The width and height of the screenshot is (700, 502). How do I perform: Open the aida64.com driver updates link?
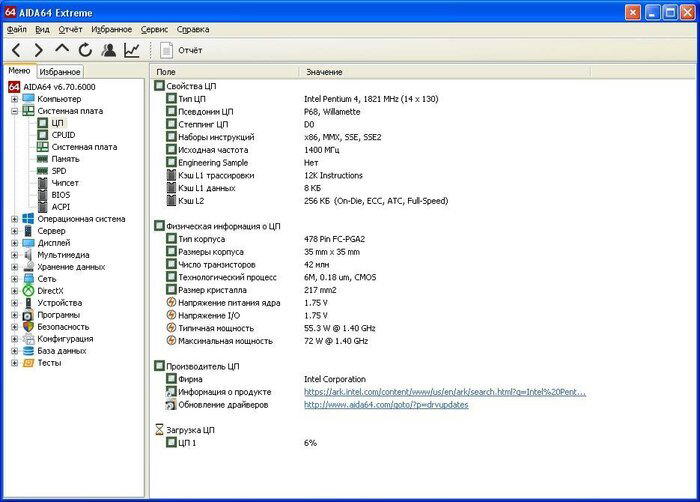coord(386,405)
